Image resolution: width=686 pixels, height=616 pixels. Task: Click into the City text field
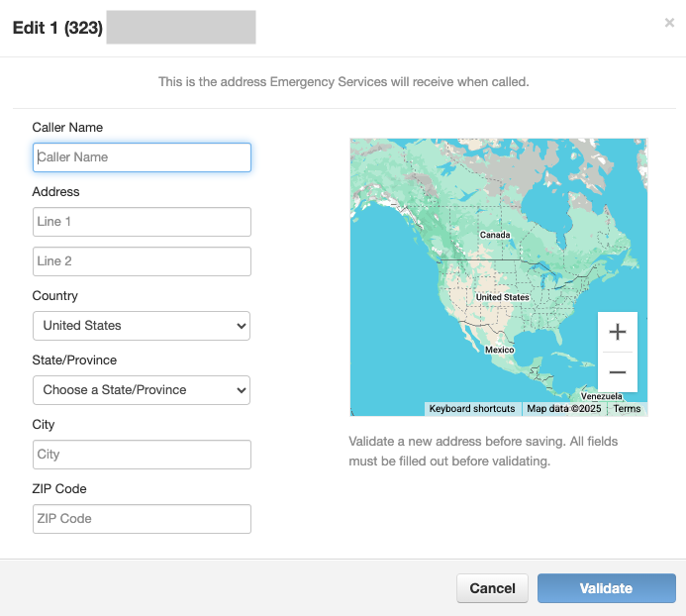tap(142, 455)
